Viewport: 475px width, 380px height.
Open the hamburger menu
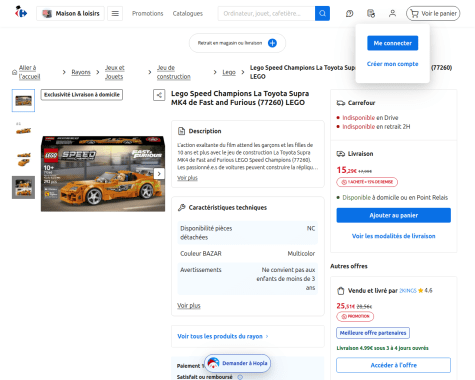[x=115, y=13]
